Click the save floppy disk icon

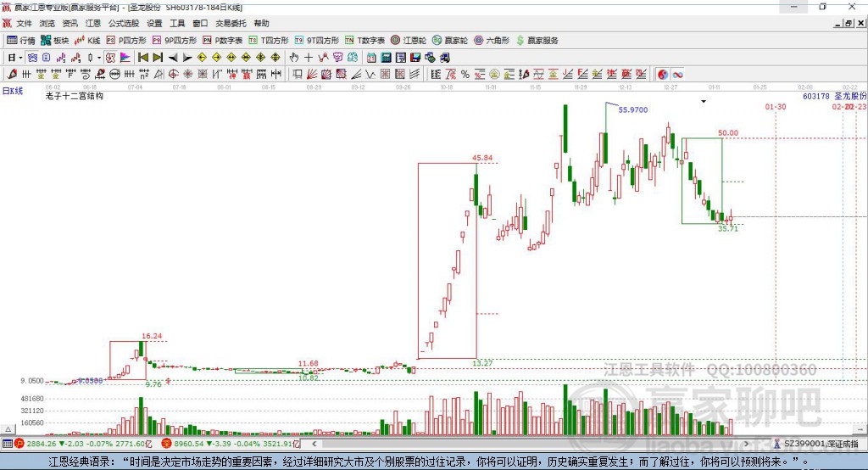click(415, 58)
